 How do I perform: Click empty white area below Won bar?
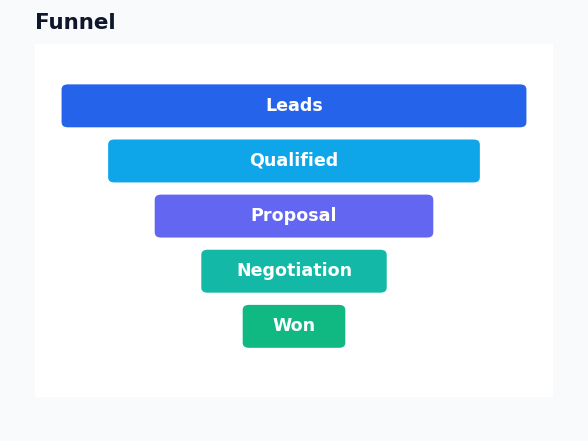(x=294, y=372)
